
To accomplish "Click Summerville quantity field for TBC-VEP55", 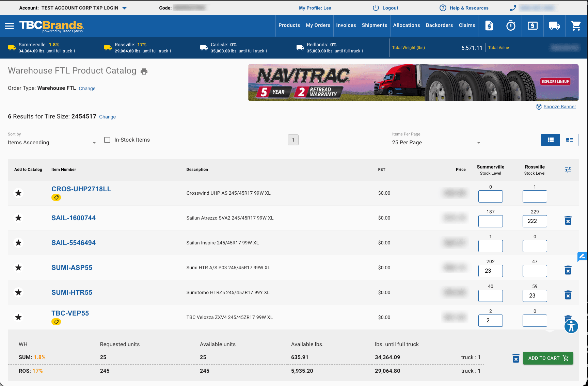I will [490, 321].
